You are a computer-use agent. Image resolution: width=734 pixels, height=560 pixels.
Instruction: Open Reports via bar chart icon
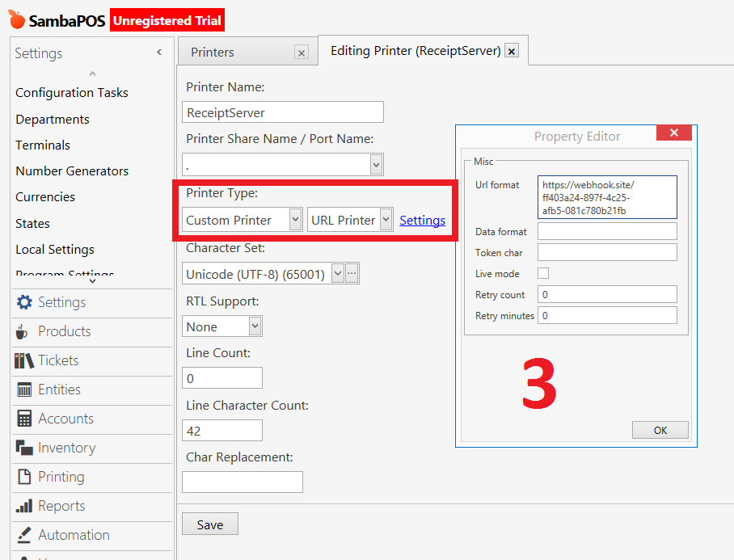pyautogui.click(x=24, y=506)
